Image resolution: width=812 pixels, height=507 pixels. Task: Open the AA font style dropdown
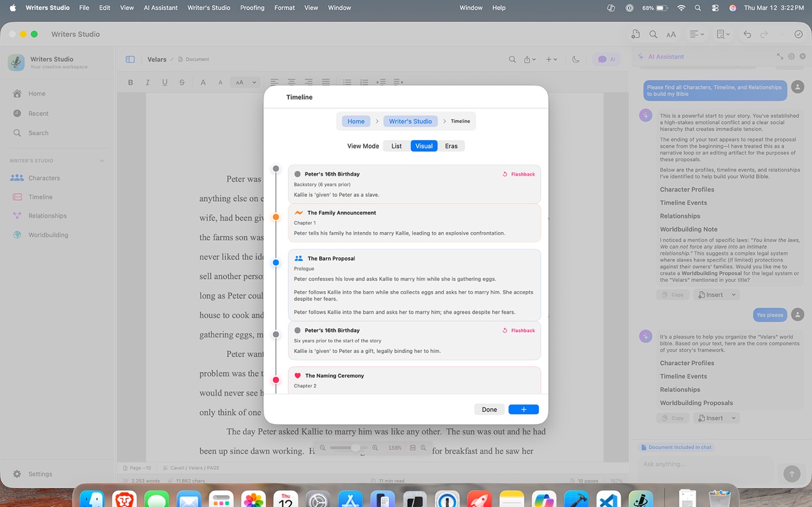[245, 82]
